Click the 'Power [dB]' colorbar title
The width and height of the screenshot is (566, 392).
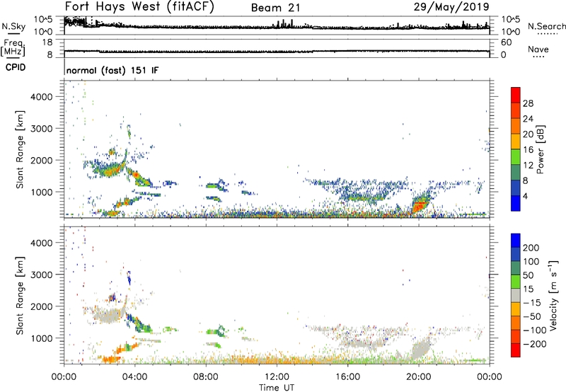pos(540,149)
